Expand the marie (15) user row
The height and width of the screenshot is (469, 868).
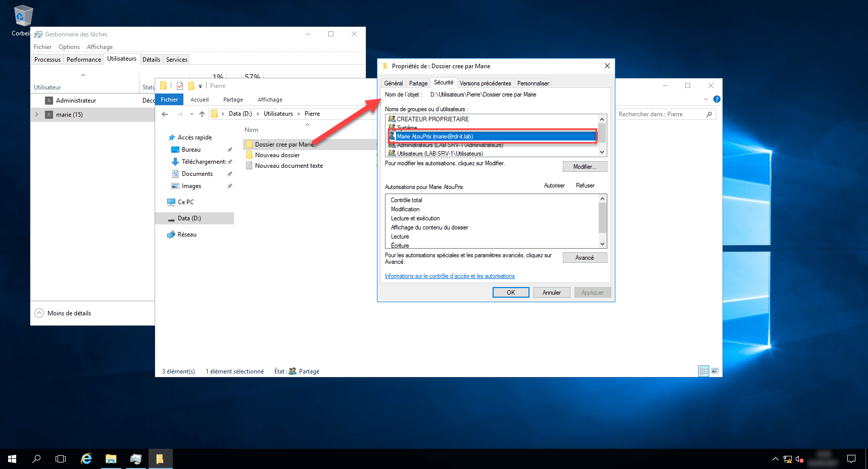(x=37, y=115)
